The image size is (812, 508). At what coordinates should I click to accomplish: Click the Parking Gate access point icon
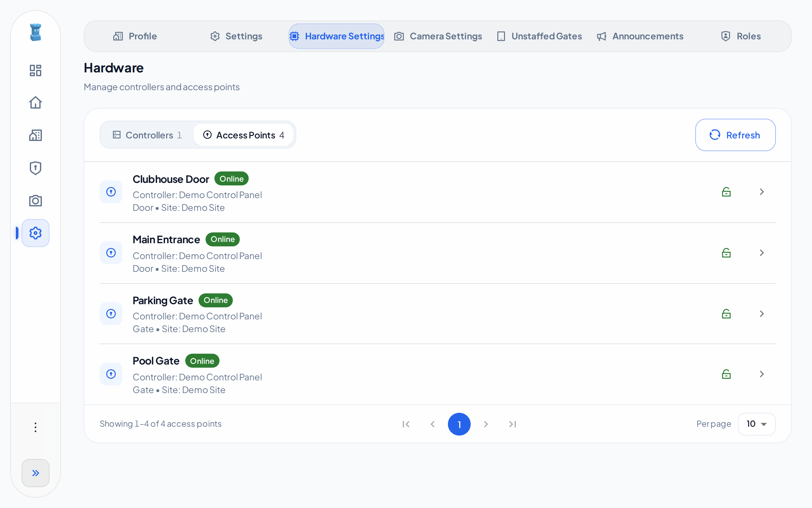point(111,314)
